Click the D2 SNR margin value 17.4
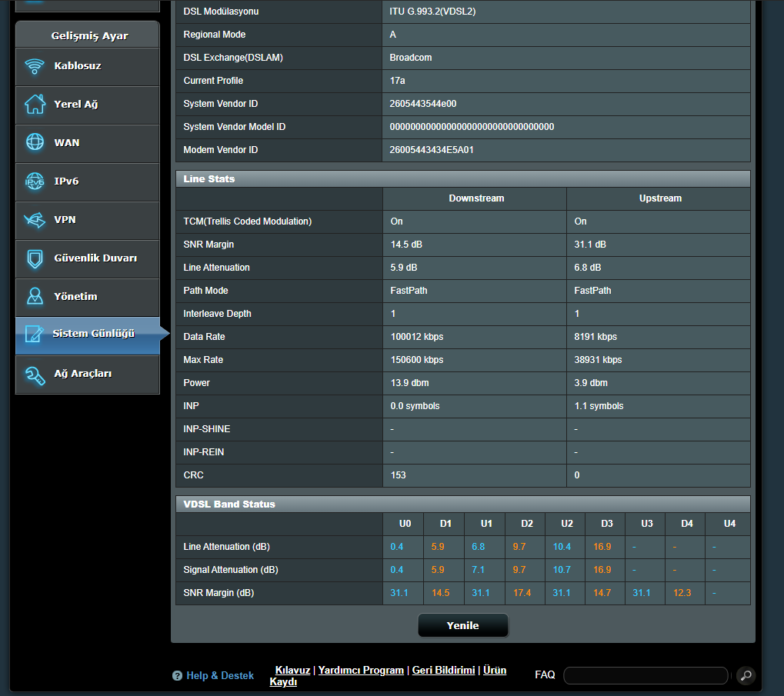The image size is (784, 696). (522, 593)
